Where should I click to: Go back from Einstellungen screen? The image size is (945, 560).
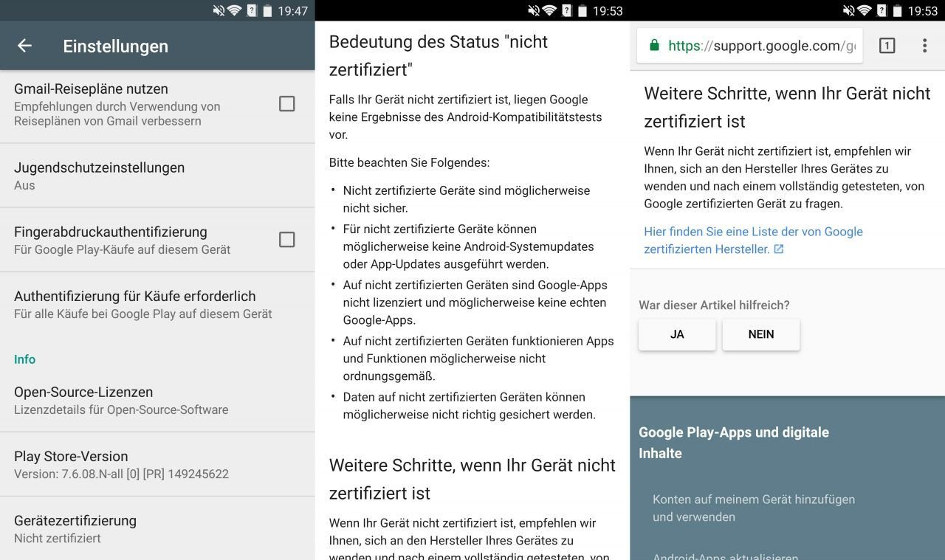tap(24, 46)
